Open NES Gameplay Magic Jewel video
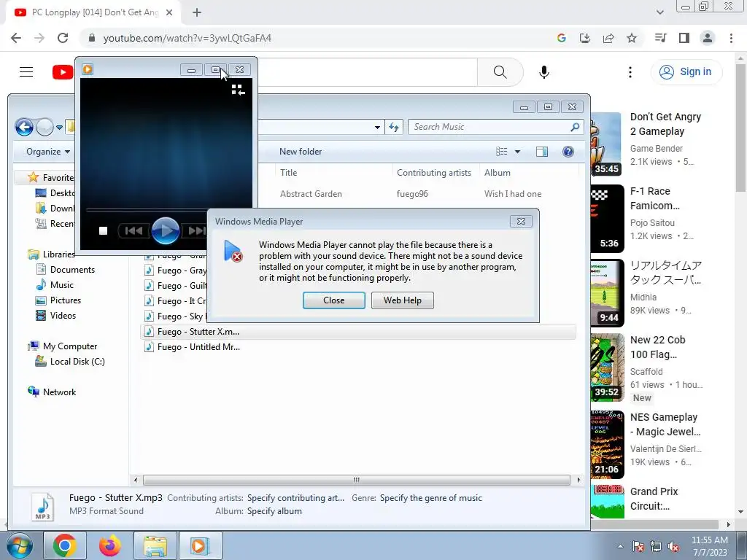Image resolution: width=747 pixels, height=560 pixels. [x=665, y=425]
